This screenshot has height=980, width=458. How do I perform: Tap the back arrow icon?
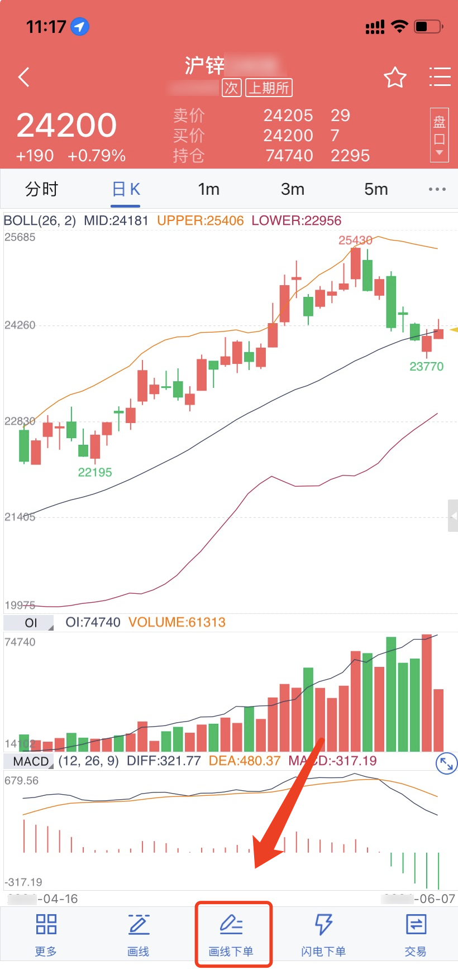pos(23,77)
